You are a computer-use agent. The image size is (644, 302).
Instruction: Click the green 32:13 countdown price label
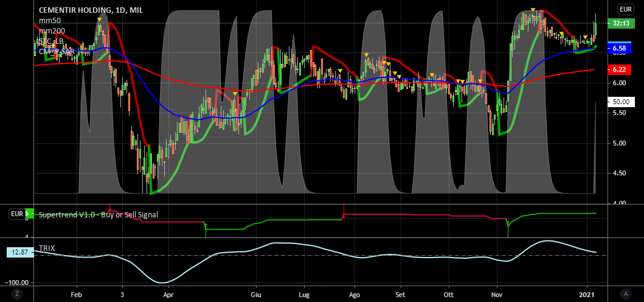(x=620, y=23)
